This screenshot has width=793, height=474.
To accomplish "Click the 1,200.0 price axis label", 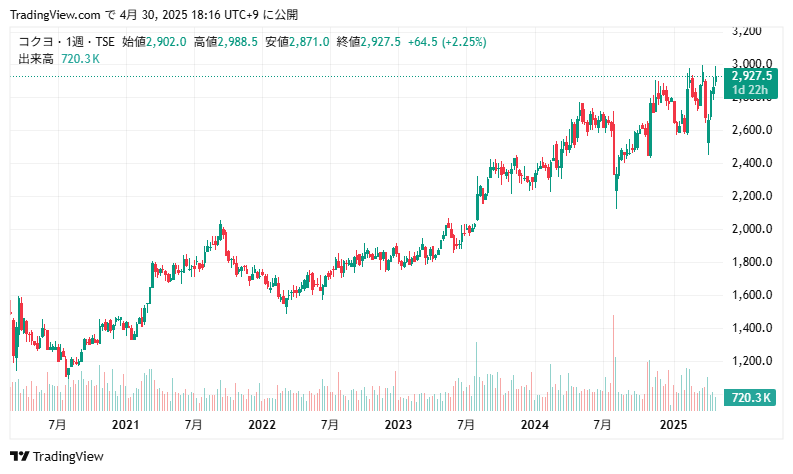I will tap(750, 361).
